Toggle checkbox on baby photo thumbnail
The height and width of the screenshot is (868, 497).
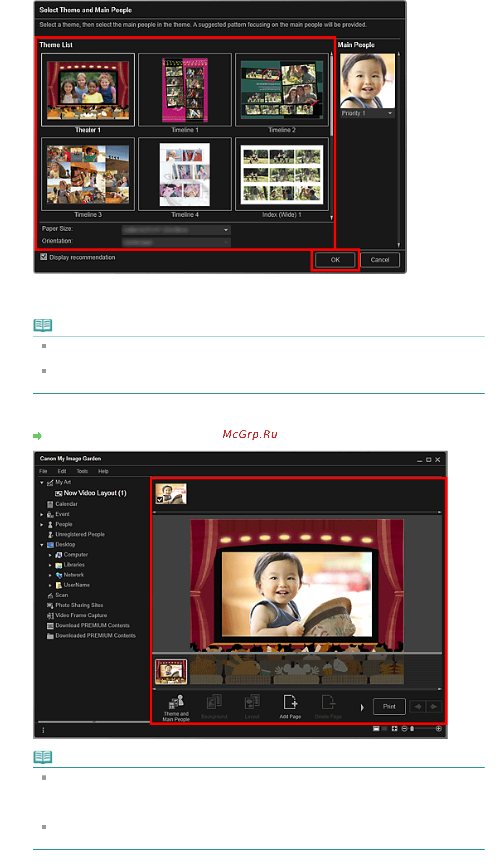click(x=160, y=500)
